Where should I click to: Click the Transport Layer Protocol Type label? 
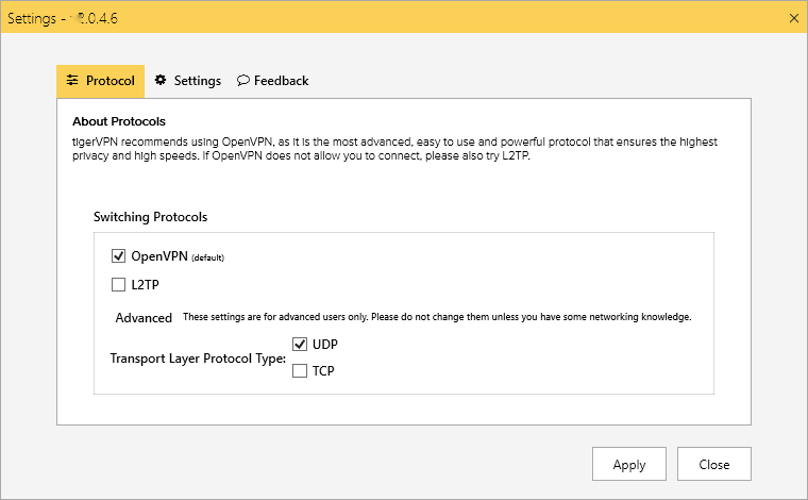pos(197,358)
